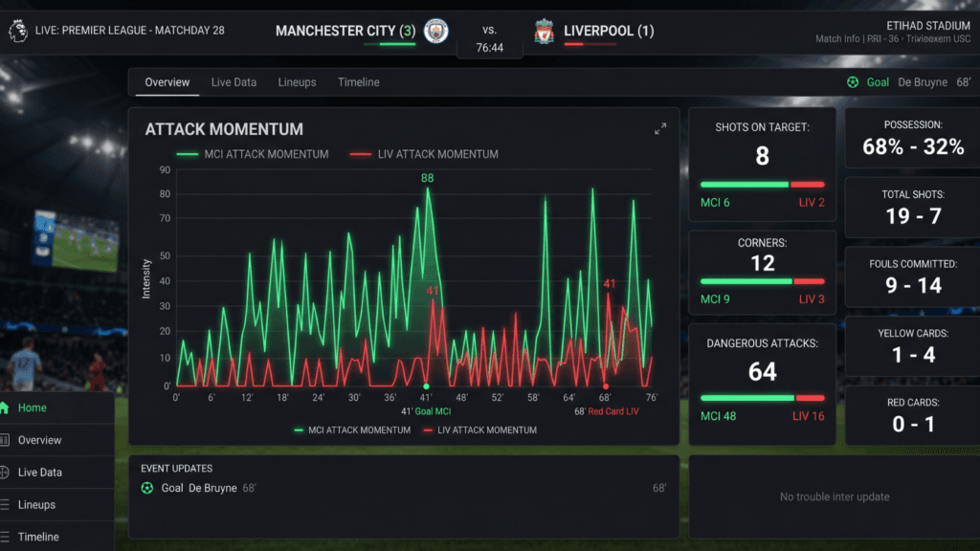Screen dimensions: 980x551
Task: Click the Attack Momentum heading
Action: point(224,129)
